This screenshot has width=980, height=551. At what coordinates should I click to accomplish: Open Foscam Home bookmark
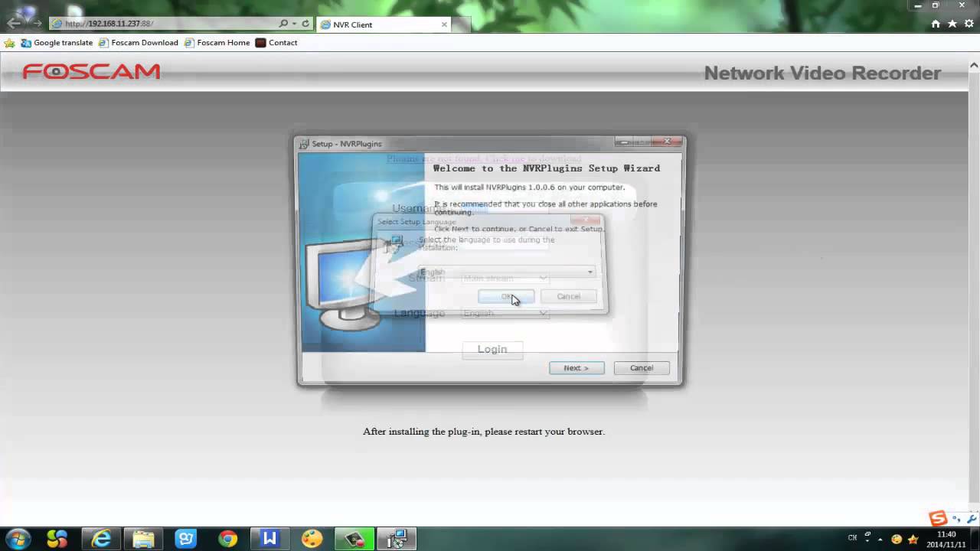(217, 43)
